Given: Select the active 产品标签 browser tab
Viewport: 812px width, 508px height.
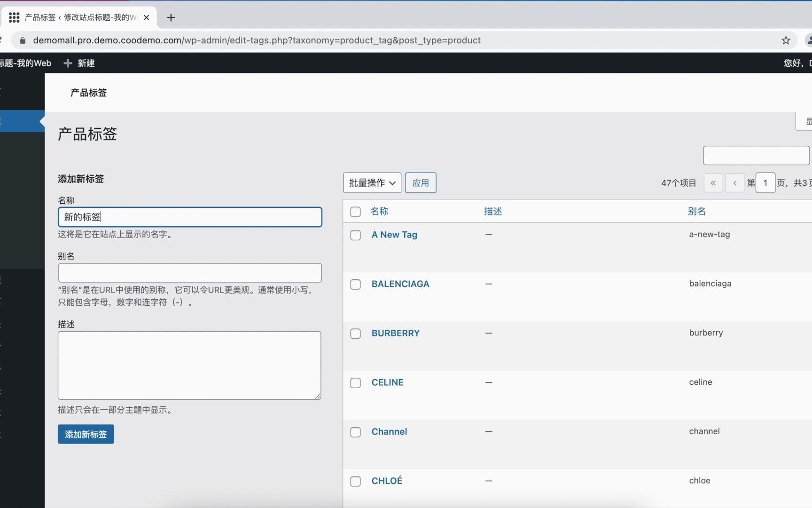Looking at the screenshot, I should click(80, 17).
